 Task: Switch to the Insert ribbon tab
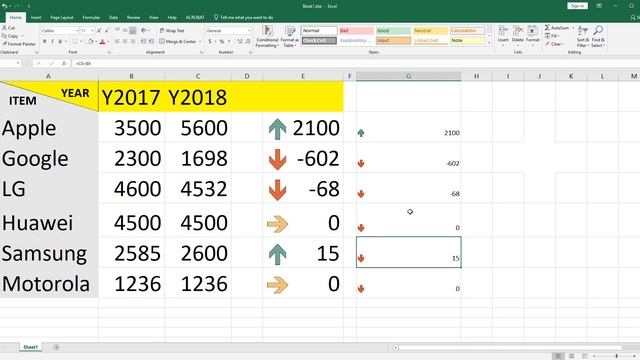[36, 18]
